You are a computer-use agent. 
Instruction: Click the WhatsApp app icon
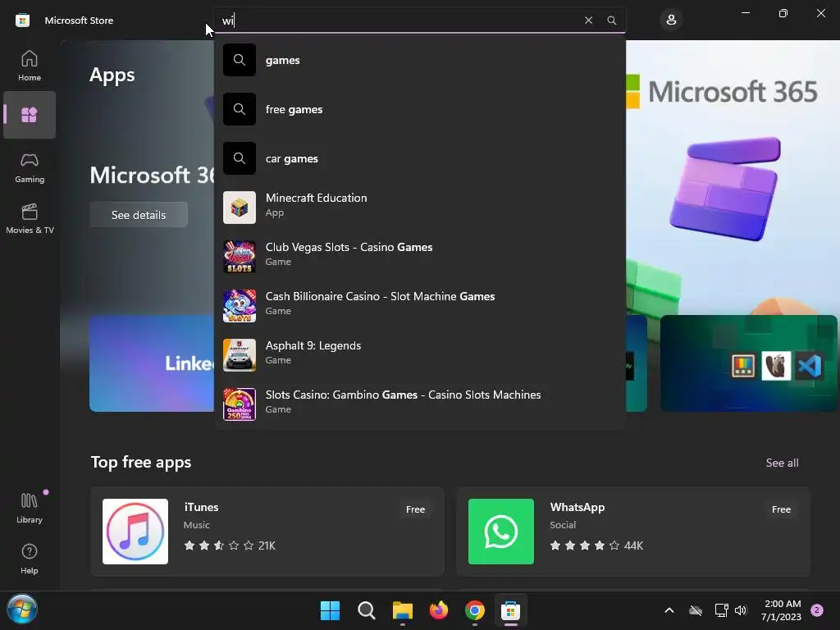501,532
